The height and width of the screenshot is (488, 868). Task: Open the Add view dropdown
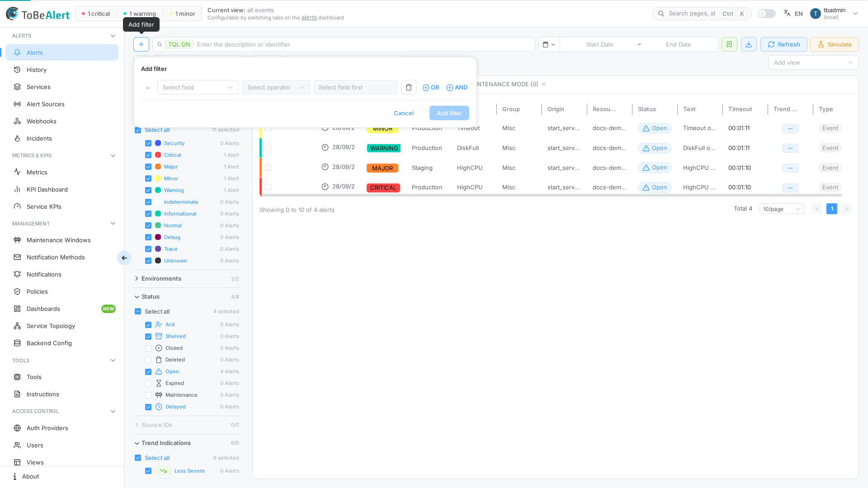click(813, 62)
